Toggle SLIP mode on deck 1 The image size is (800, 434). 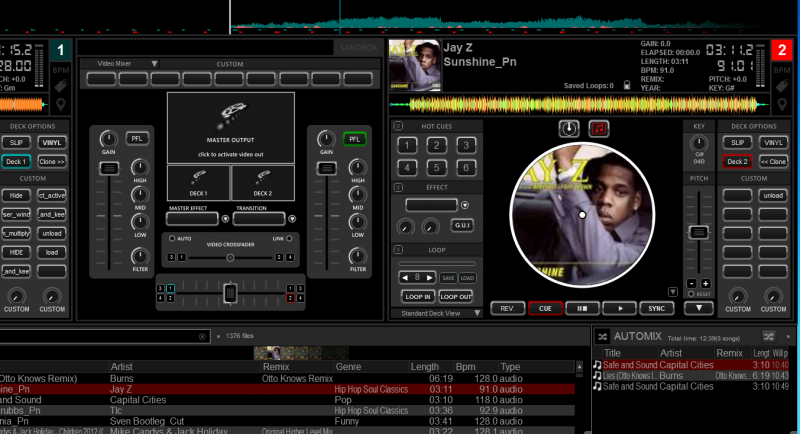(16, 142)
